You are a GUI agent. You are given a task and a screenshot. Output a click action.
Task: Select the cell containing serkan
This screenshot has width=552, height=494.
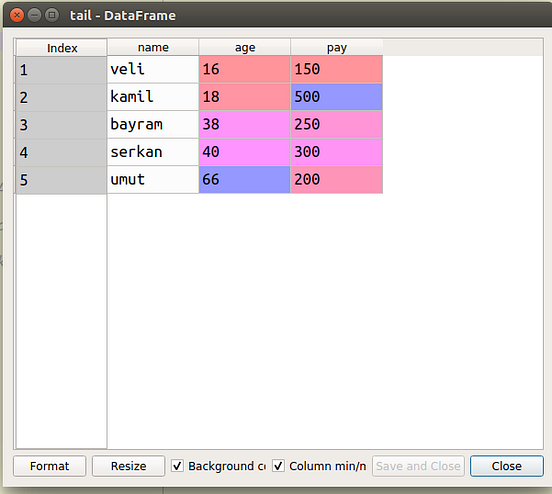153,152
